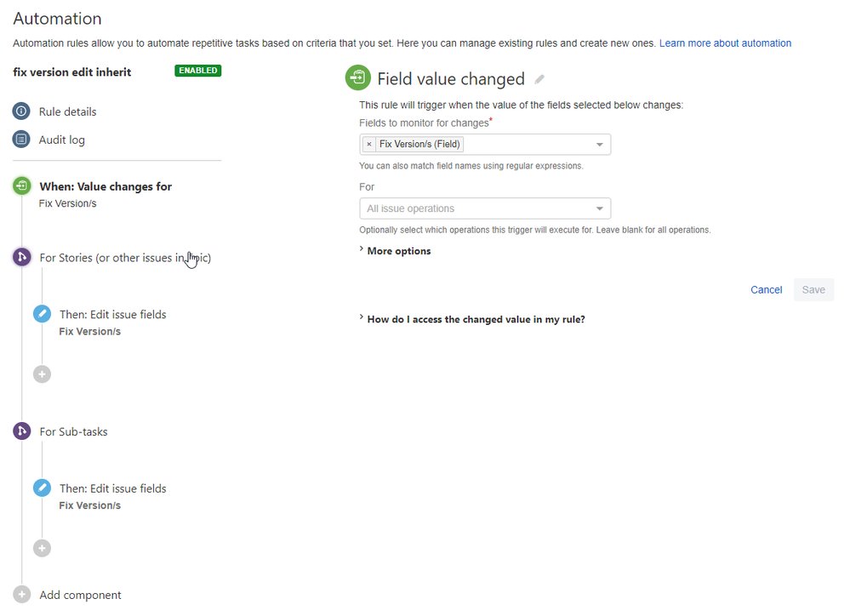This screenshot has width=850, height=616.
Task: Open Learn more about automation link
Action: tap(725, 43)
